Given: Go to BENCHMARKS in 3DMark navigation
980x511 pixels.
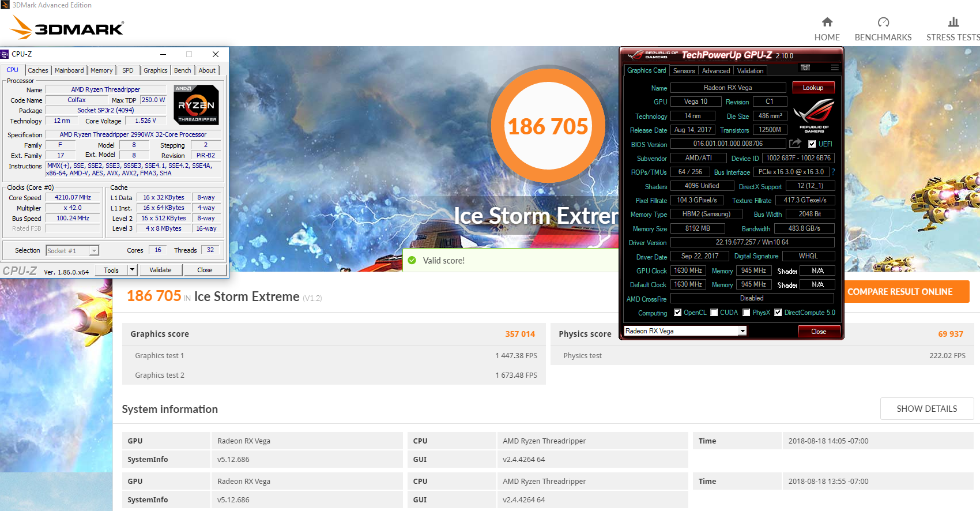Looking at the screenshot, I should pos(883,37).
